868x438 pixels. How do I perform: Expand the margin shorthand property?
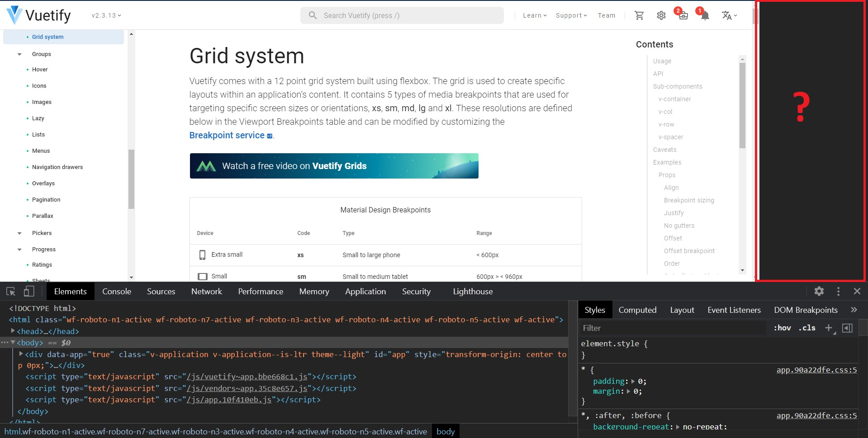[628, 391]
